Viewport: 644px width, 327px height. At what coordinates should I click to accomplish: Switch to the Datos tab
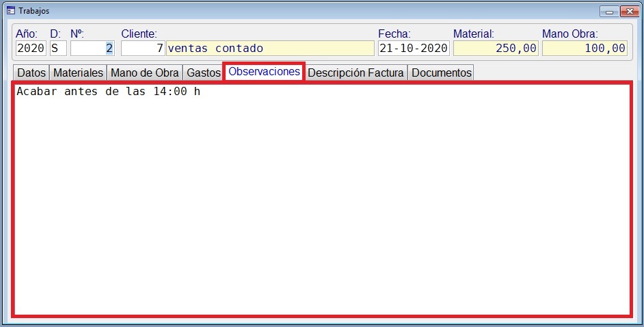31,73
